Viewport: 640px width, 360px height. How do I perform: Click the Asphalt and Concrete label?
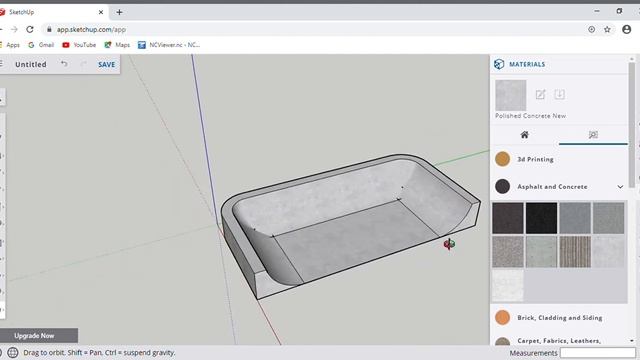[552, 187]
